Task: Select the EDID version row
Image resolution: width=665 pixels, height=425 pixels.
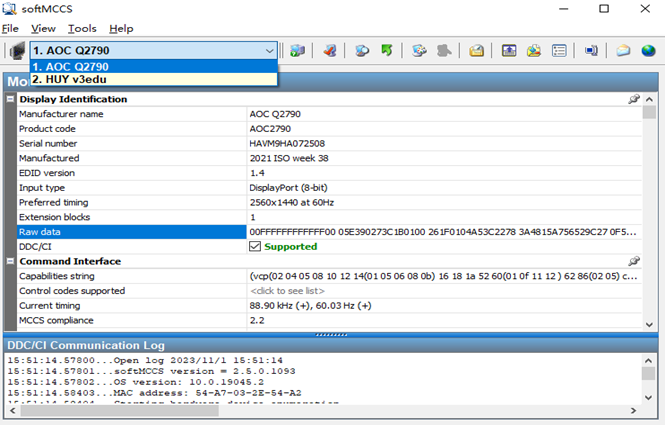Action: (329, 173)
